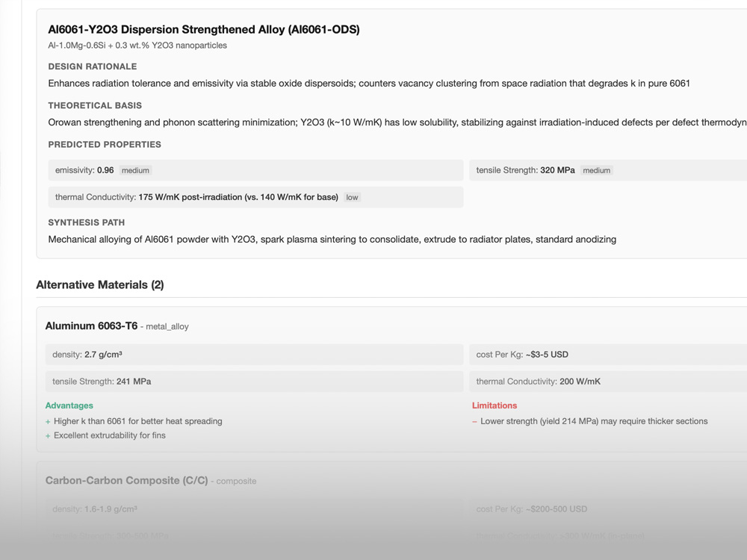Click the low confidence badge on thermal conductivity
The height and width of the screenshot is (560, 747).
coord(352,197)
